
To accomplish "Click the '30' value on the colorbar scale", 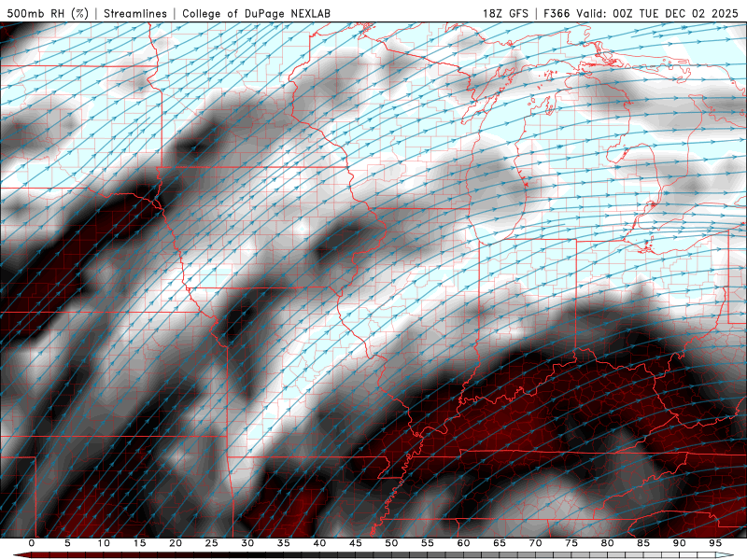I will (x=247, y=543).
